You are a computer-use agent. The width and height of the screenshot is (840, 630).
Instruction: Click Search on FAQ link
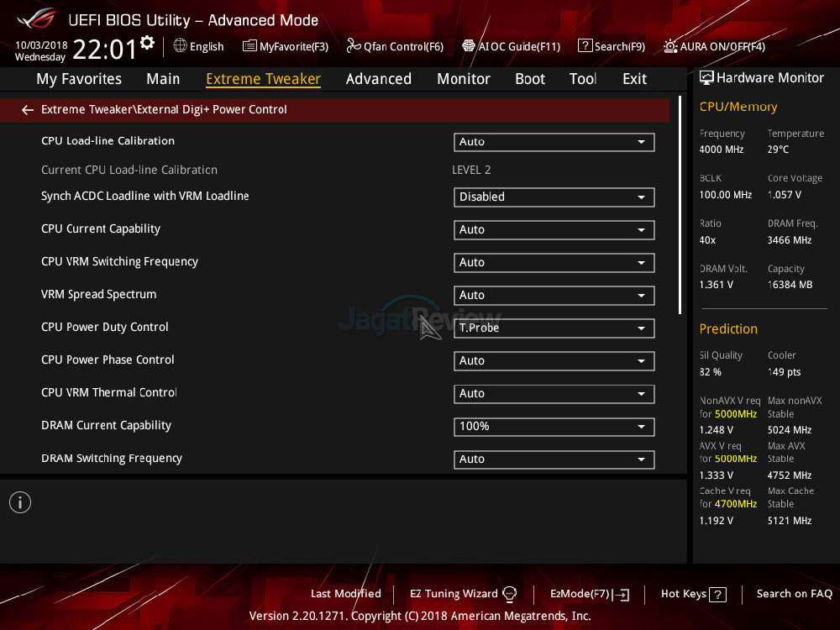click(794, 594)
